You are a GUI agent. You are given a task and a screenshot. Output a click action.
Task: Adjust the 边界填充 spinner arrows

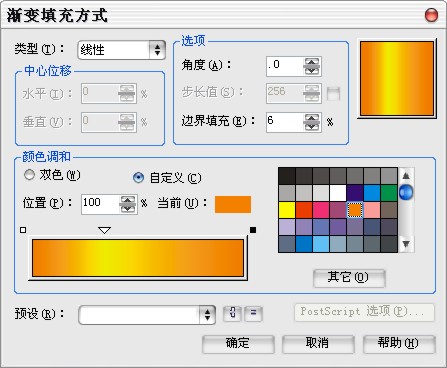[x=312, y=122]
